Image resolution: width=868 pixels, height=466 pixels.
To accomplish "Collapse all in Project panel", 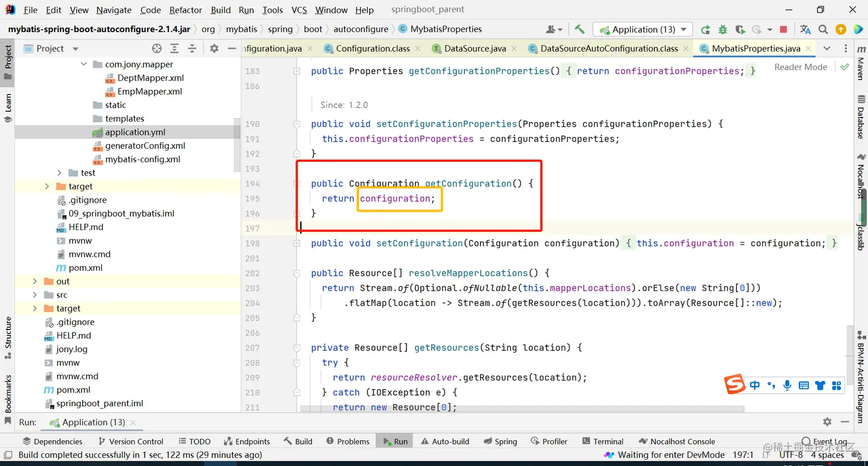I will [x=192, y=49].
